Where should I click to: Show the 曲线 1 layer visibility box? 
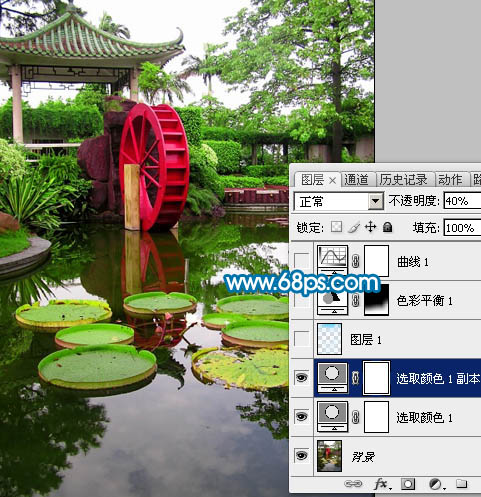[x=302, y=261]
